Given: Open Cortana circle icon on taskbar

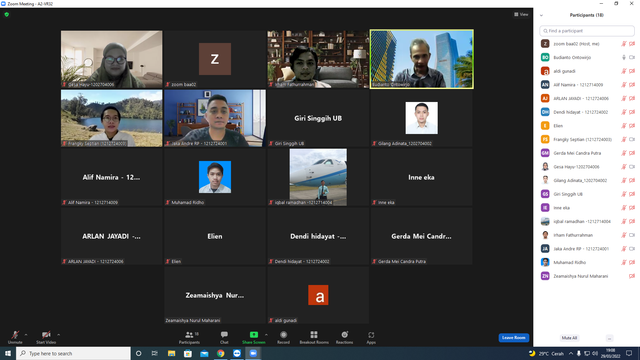Looking at the screenshot, I should pos(138,353).
